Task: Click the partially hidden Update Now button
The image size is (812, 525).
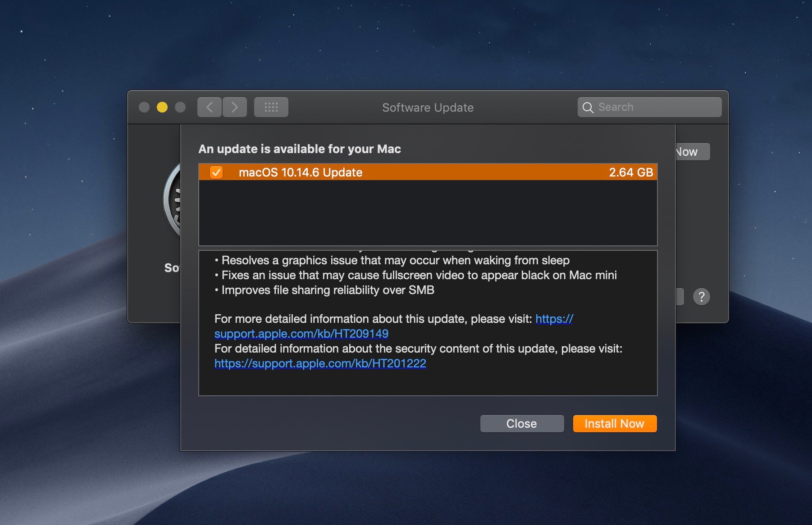Action: pos(693,152)
